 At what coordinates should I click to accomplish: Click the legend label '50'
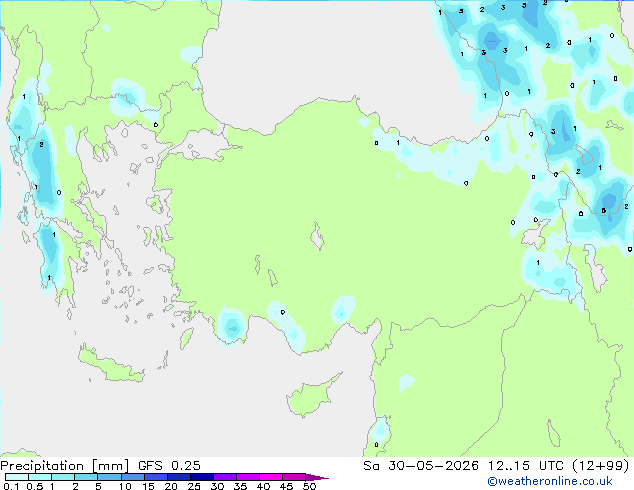coord(310,486)
